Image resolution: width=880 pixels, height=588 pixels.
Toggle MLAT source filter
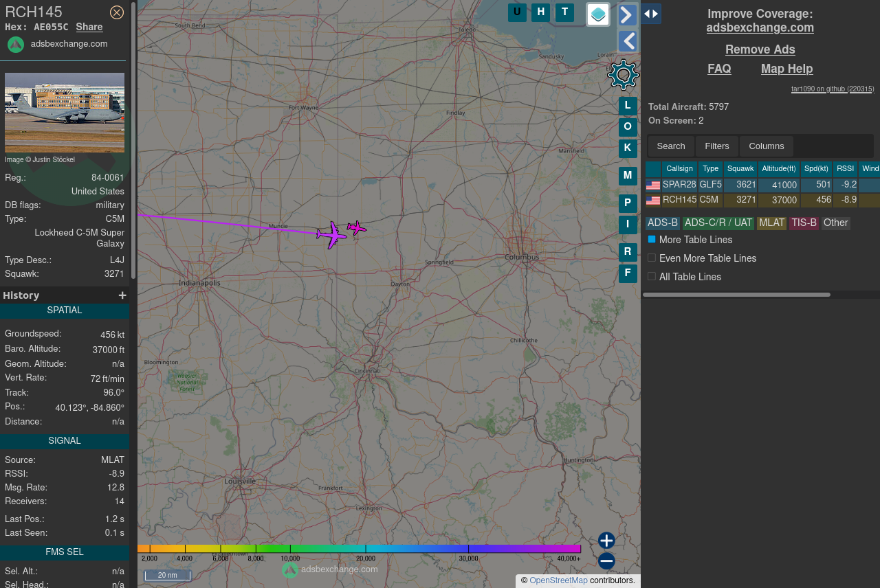pos(771,223)
